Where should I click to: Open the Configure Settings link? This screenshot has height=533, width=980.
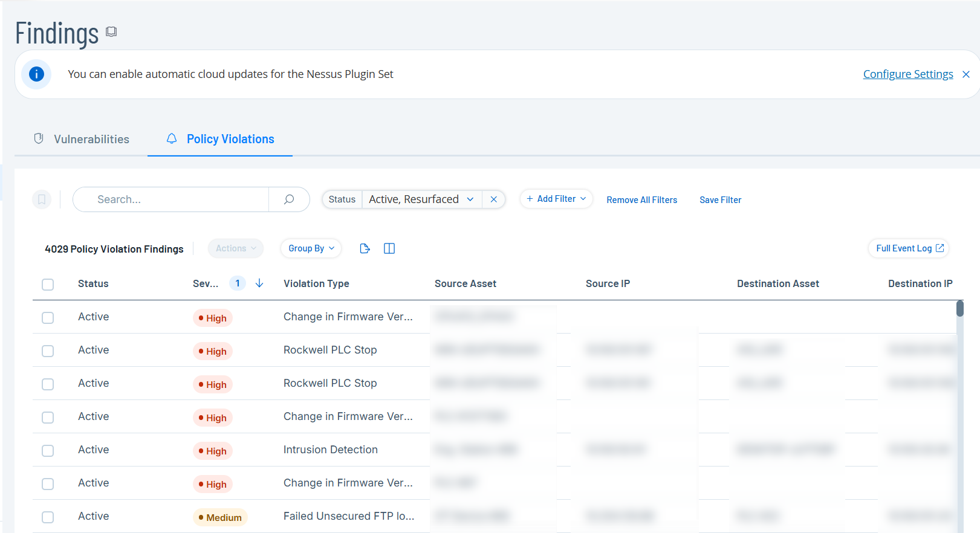[x=907, y=74]
